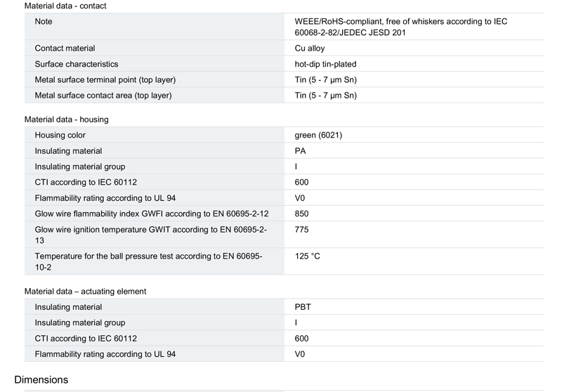Click the 'hot-dip tin-plated' surface characteristics value
Image resolution: width=583 pixels, height=392 pixels.
(325, 64)
